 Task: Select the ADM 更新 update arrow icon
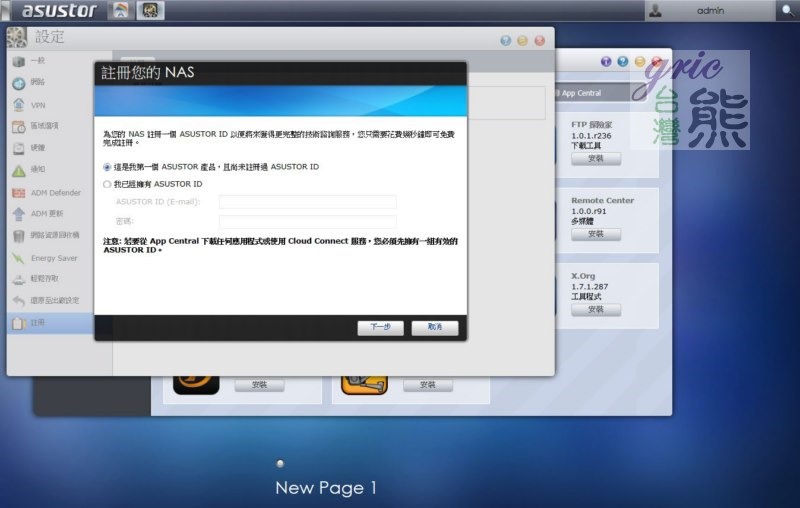18,214
